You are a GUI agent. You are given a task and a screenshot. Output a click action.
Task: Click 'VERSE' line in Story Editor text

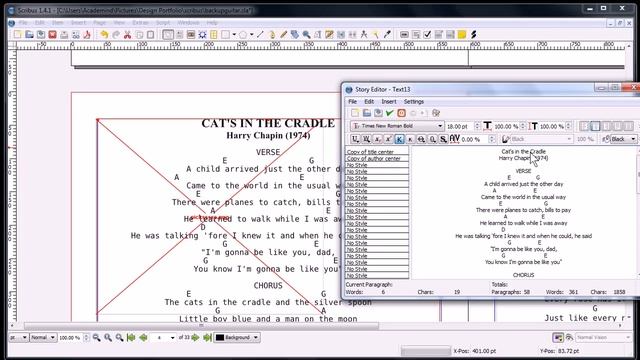point(523,171)
